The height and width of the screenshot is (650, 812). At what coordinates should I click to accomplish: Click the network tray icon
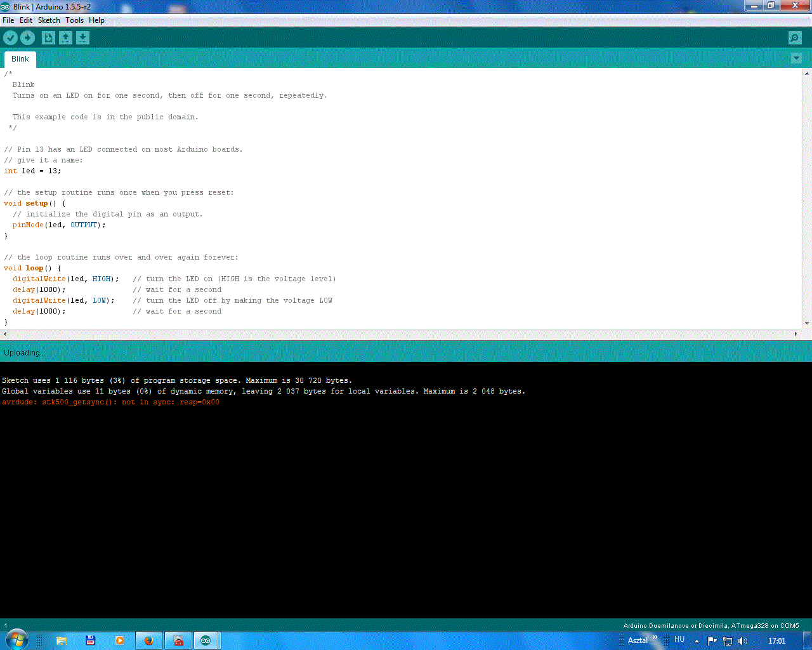[728, 641]
